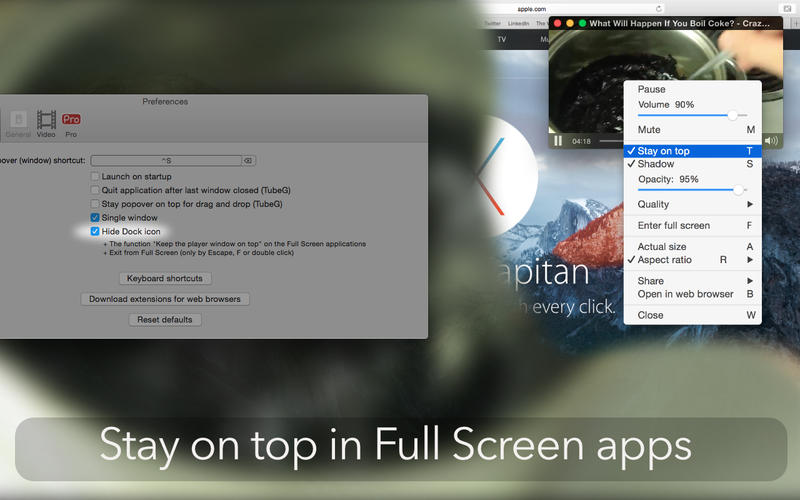Click the Preferences window title
Image resolution: width=800 pixels, height=500 pixels.
pyautogui.click(x=165, y=102)
